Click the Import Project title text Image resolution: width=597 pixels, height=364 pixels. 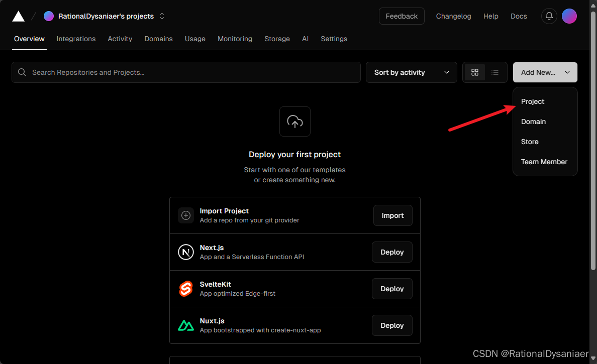(224, 211)
